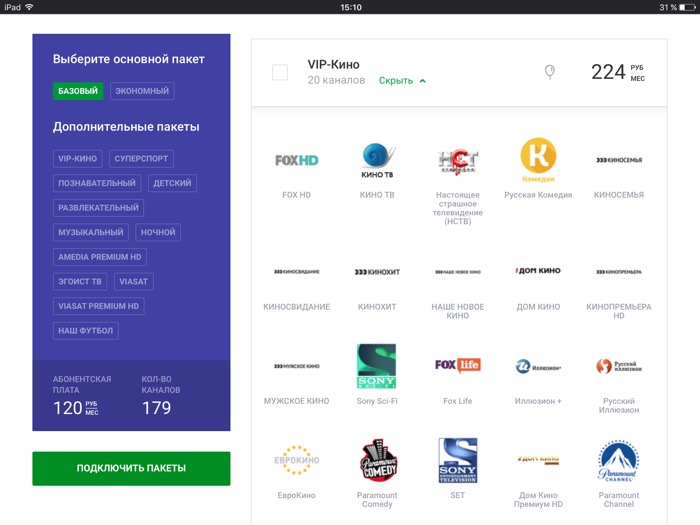
Task: Open the НСТ horror channel logo
Action: click(x=458, y=162)
